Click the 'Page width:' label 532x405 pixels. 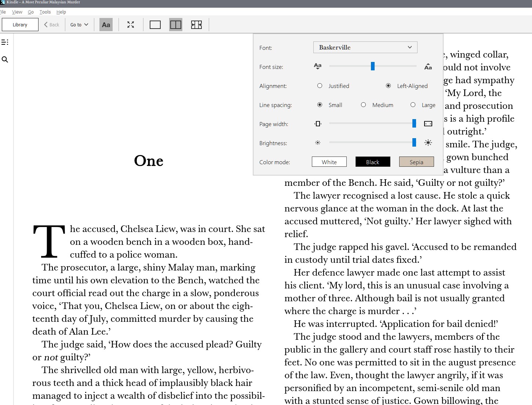274,124
